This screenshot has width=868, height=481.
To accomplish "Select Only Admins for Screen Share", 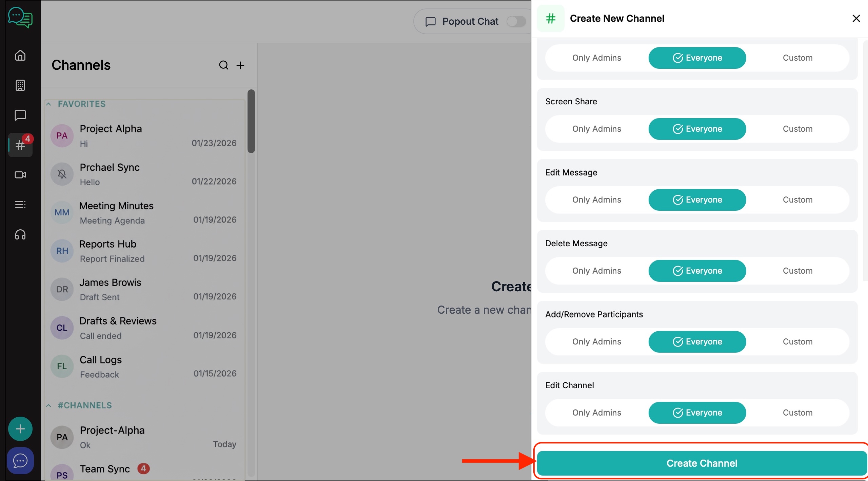I will click(x=596, y=129).
